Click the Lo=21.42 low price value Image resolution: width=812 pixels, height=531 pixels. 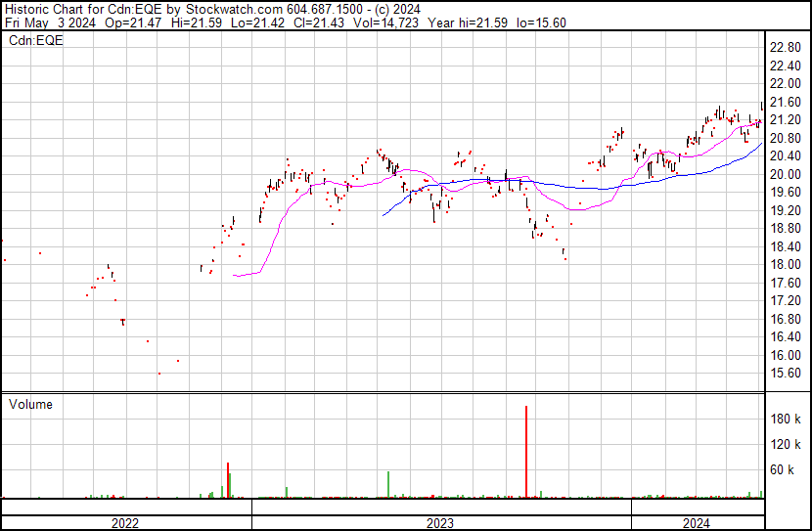pos(258,22)
